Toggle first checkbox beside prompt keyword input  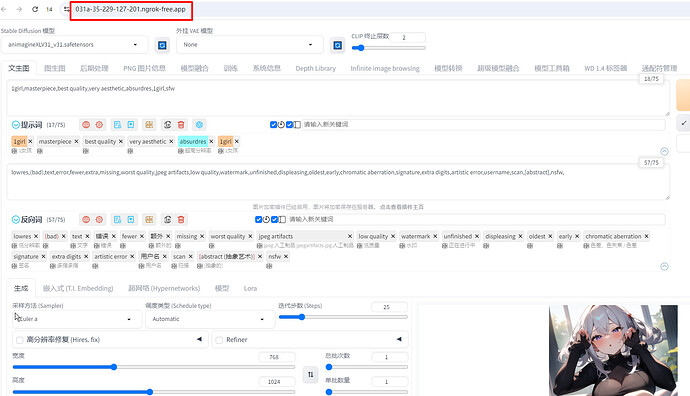coord(273,125)
